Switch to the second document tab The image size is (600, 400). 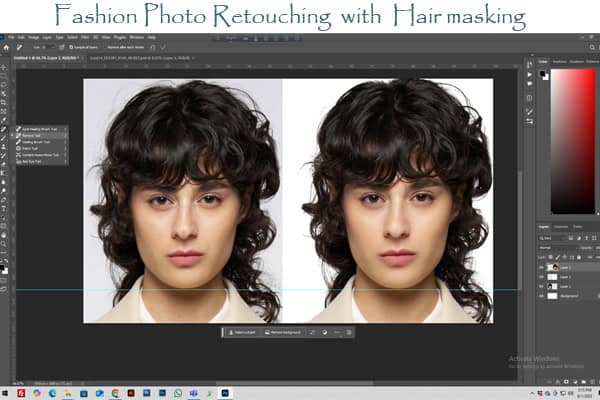click(140, 58)
